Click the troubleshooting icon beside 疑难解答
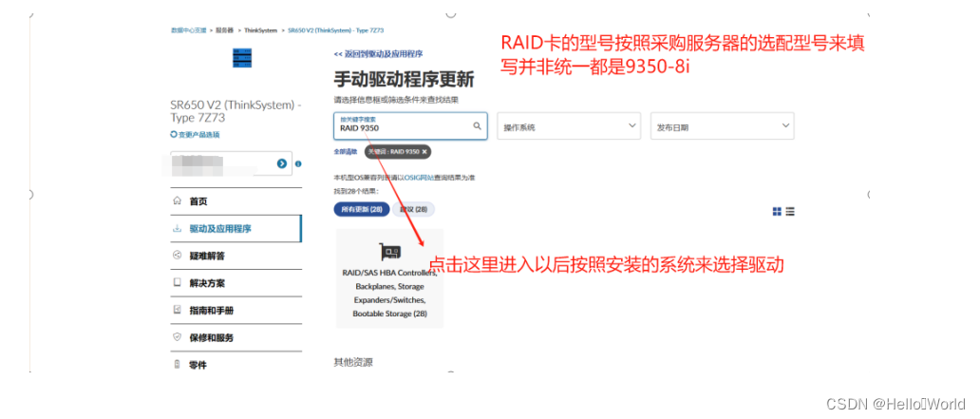The width and height of the screenshot is (980, 419). (x=177, y=256)
